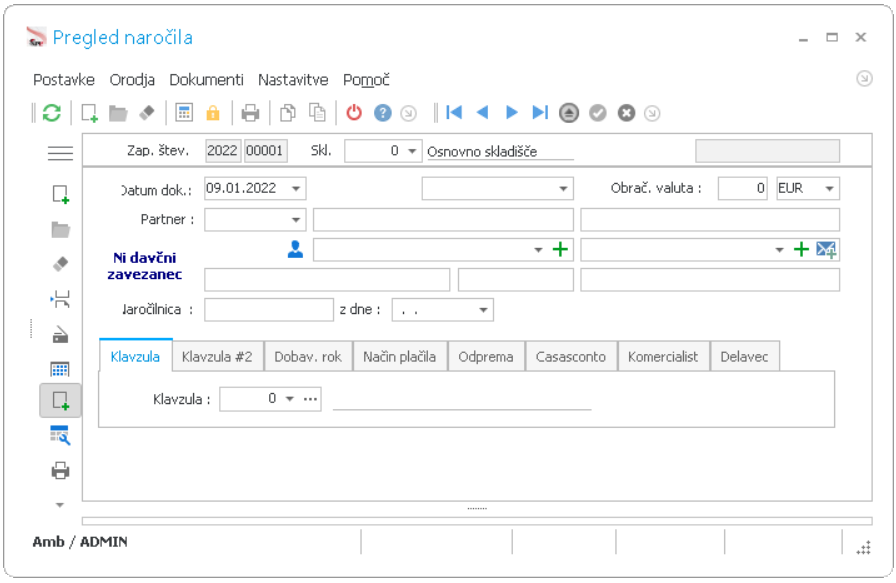Screen dimensions: 896x583
Task: Click the eraser icon in top toolbar
Action: (x=147, y=113)
